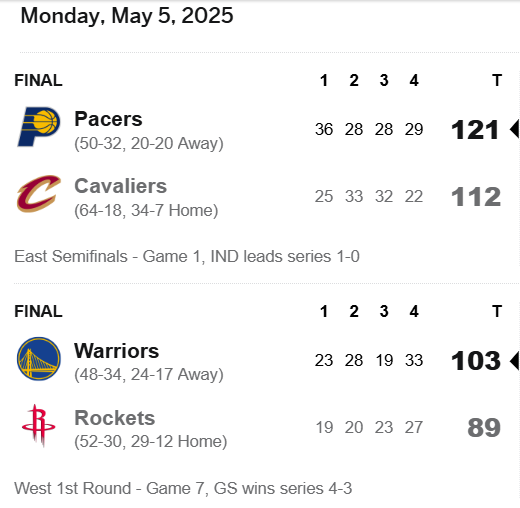Open the Cavaliers team name link

click(x=121, y=186)
